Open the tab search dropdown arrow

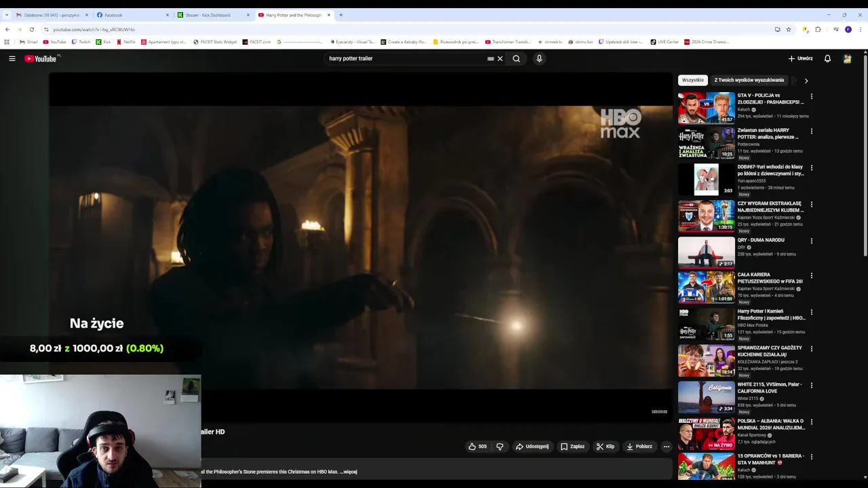click(6, 15)
